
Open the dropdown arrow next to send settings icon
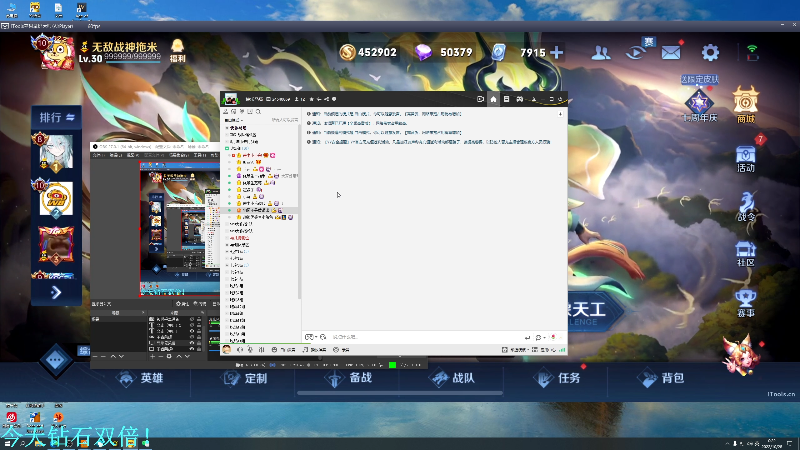(544, 337)
